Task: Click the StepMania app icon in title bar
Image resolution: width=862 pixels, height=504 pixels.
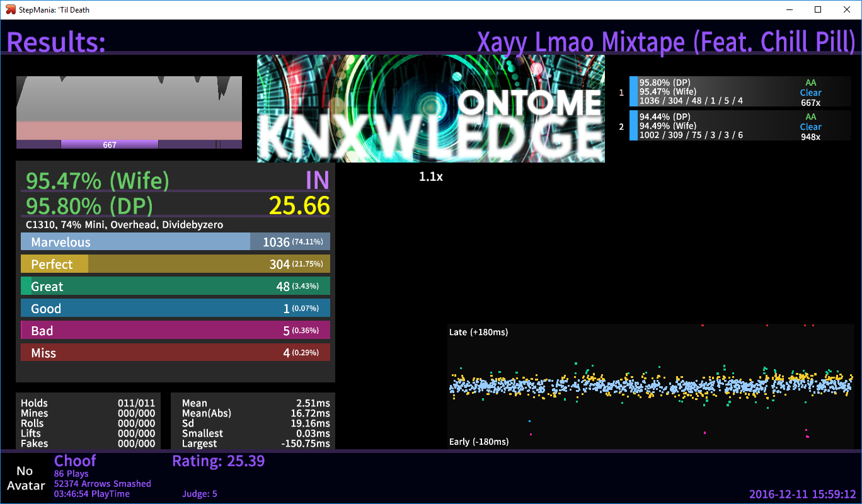Action: coord(11,9)
